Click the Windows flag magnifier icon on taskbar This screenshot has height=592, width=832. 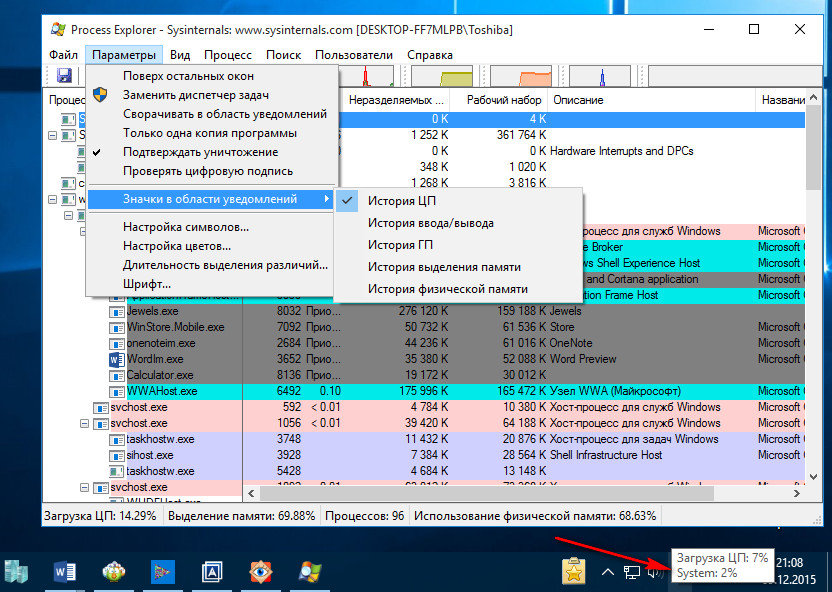point(309,572)
